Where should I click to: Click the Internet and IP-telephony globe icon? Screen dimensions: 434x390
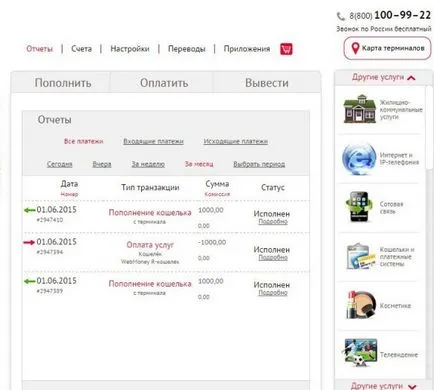click(x=359, y=159)
